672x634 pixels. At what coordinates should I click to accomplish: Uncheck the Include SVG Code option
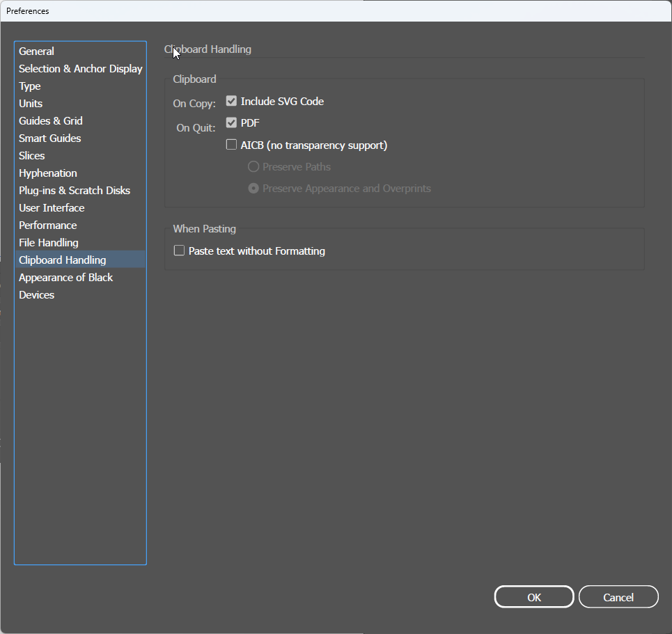tap(230, 101)
